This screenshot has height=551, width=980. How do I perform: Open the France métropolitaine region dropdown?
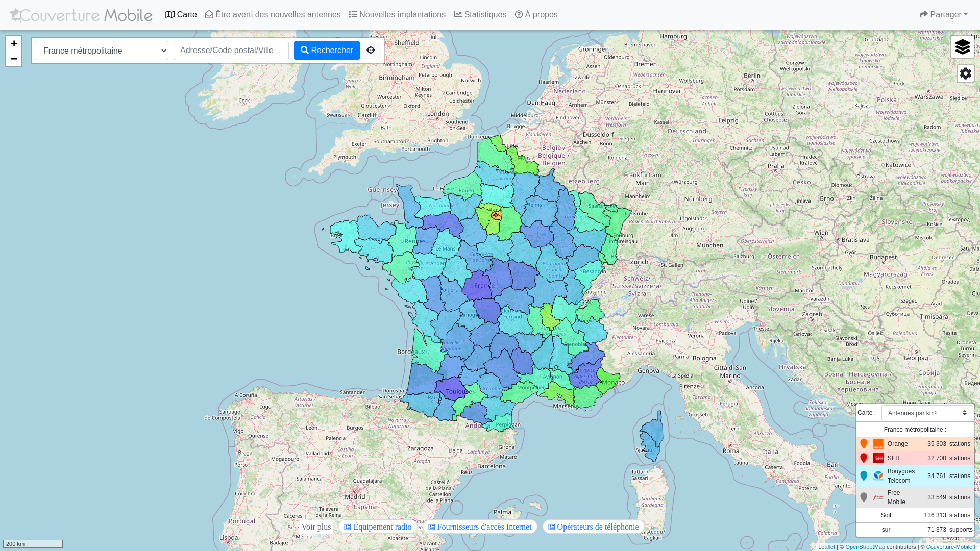pyautogui.click(x=102, y=51)
